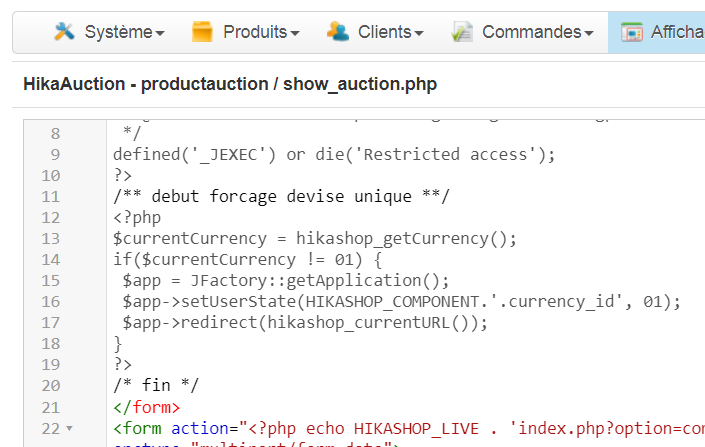Click line number 13 in gutter
705x447 pixels.
pyautogui.click(x=51, y=238)
